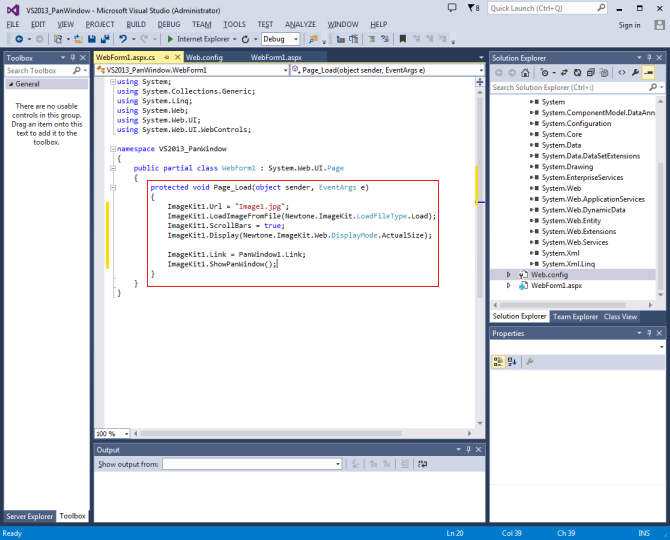Open the Internet Explorer browser dropdown arrow
This screenshot has height=540, width=670.
pos(235,39)
